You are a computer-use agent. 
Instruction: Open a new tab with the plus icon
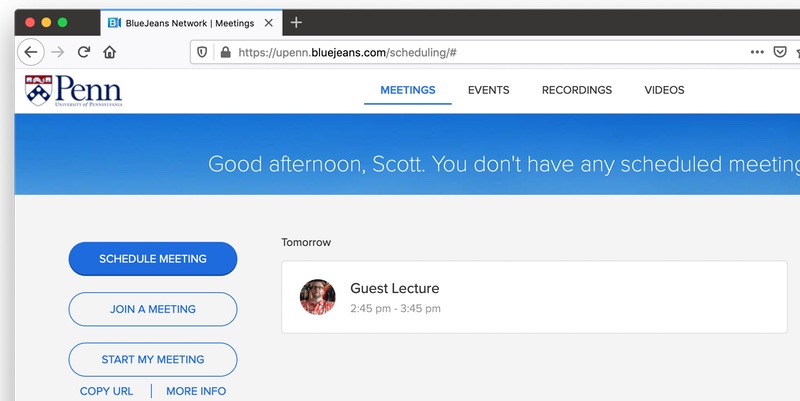(296, 22)
